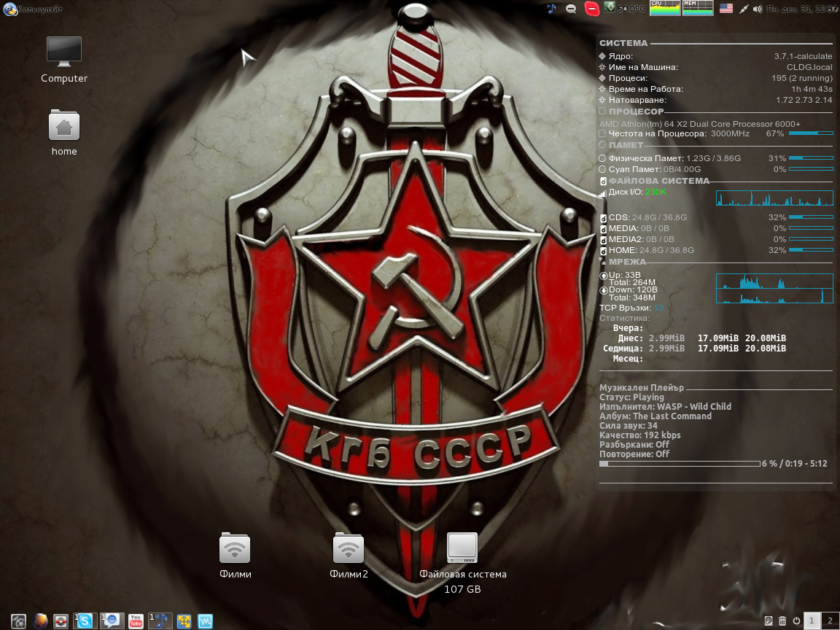Screen dimensions: 840x630
Task: Click the HOME: 24.8G / 36.8G row
Action: point(716,250)
